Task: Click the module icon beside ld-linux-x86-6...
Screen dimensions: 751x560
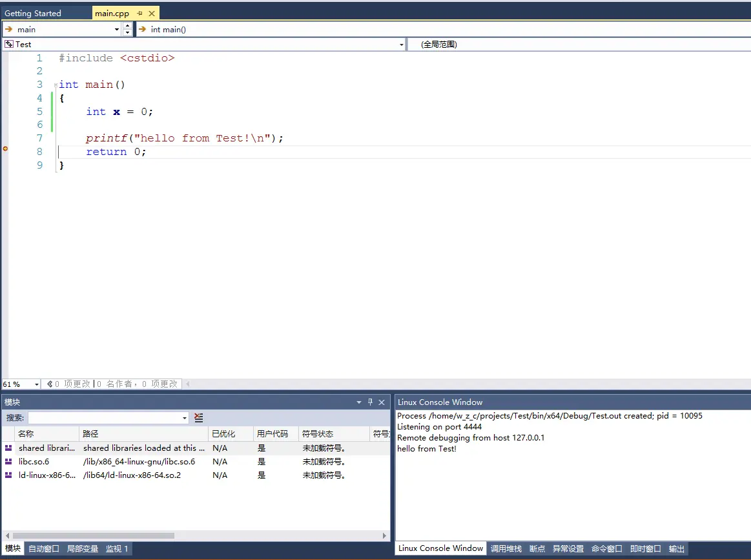Action: click(x=8, y=475)
